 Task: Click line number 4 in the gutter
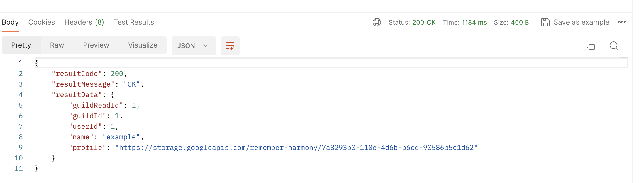tap(21, 95)
